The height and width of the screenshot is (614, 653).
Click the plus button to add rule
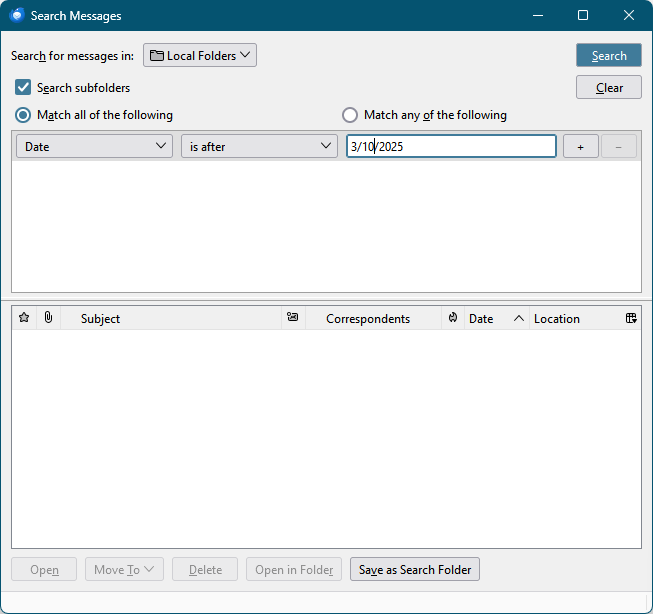pos(580,146)
